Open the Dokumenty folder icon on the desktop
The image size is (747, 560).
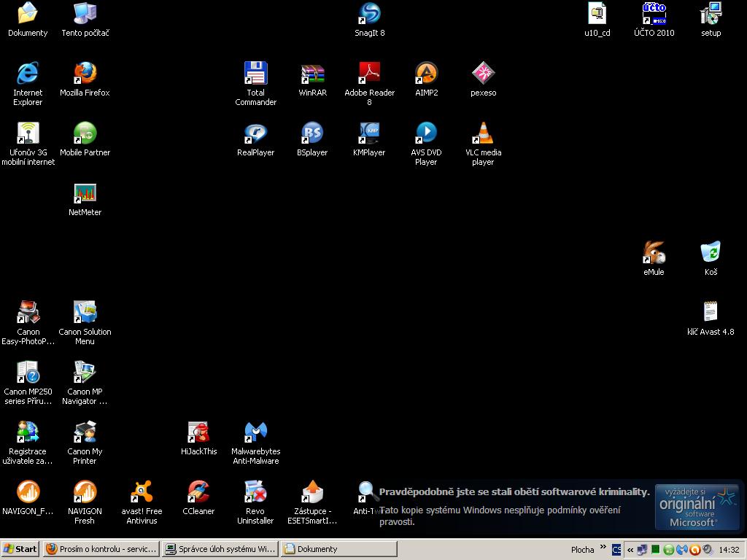click(28, 13)
